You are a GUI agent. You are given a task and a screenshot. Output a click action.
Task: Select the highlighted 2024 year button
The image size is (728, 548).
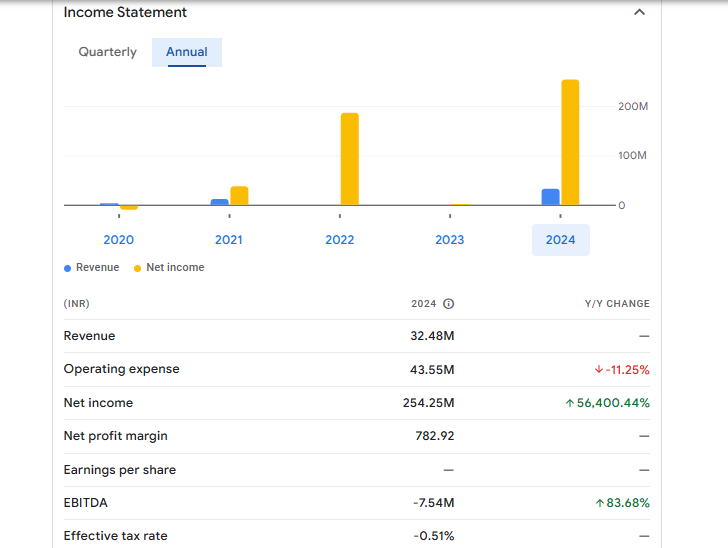pos(560,240)
